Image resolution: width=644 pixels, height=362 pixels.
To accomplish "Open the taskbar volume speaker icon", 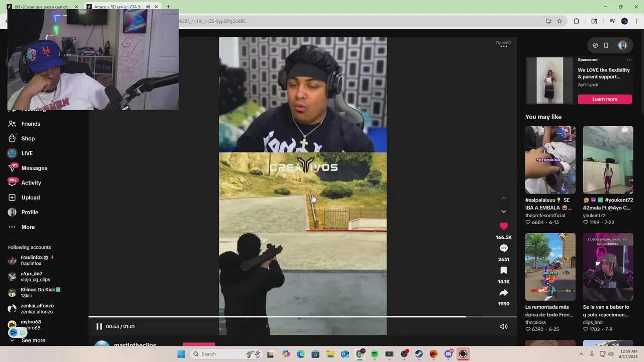I will point(611,354).
